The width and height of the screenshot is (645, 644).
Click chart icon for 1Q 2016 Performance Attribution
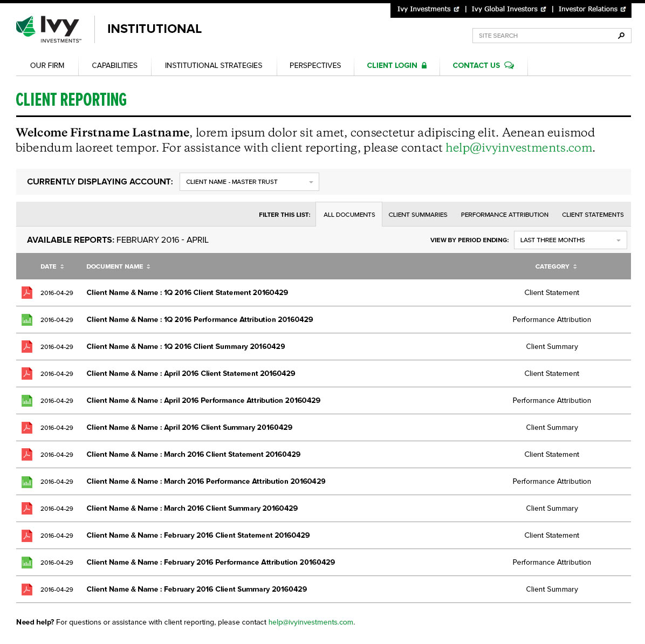(x=27, y=320)
